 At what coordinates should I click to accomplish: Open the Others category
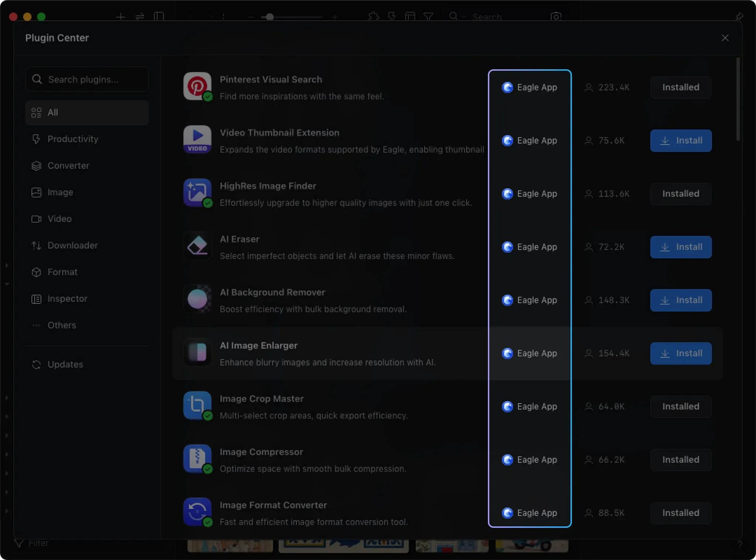(87, 325)
